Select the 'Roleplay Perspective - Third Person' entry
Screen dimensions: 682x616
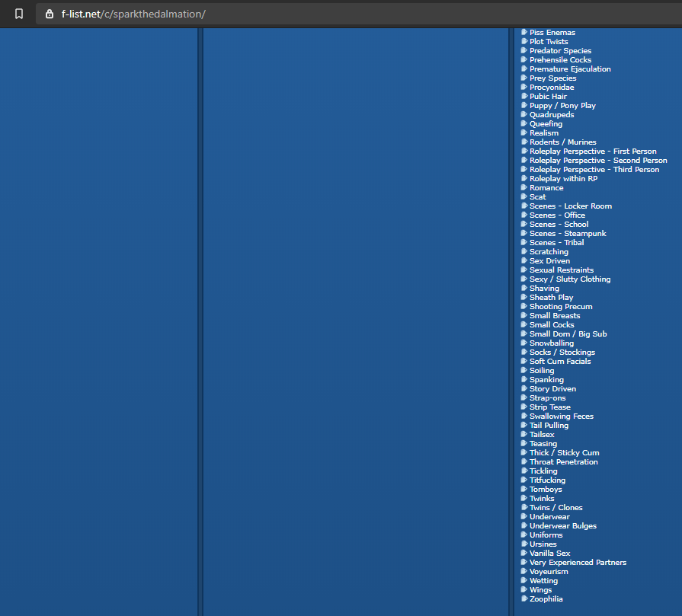(594, 170)
